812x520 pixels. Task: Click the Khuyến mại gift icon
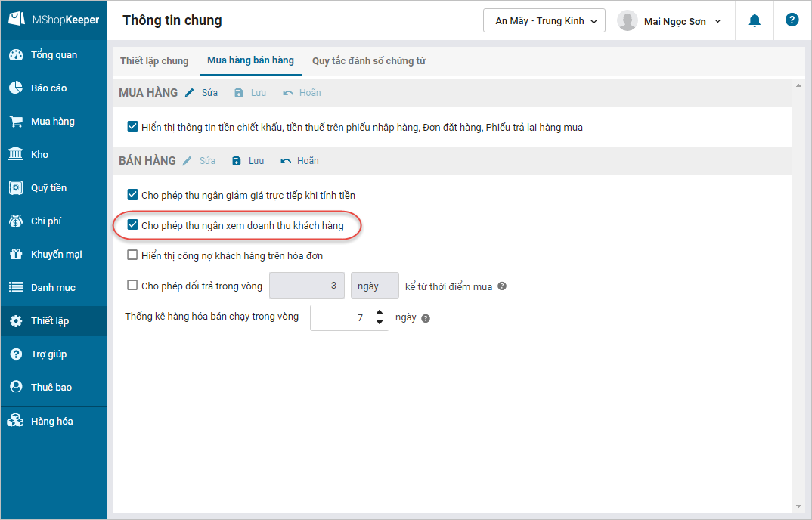pos(16,254)
